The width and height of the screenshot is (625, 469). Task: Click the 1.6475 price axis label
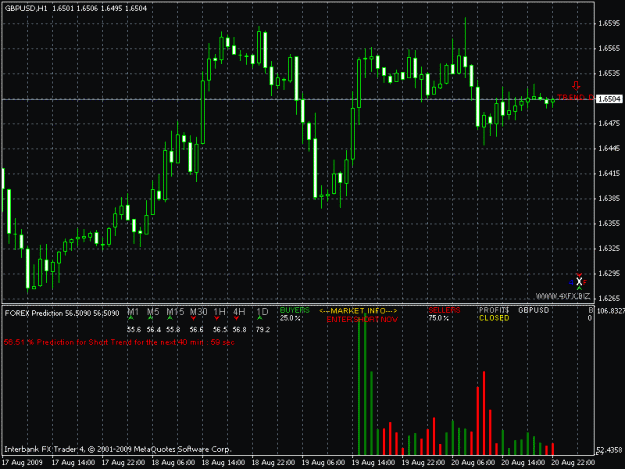(x=609, y=124)
